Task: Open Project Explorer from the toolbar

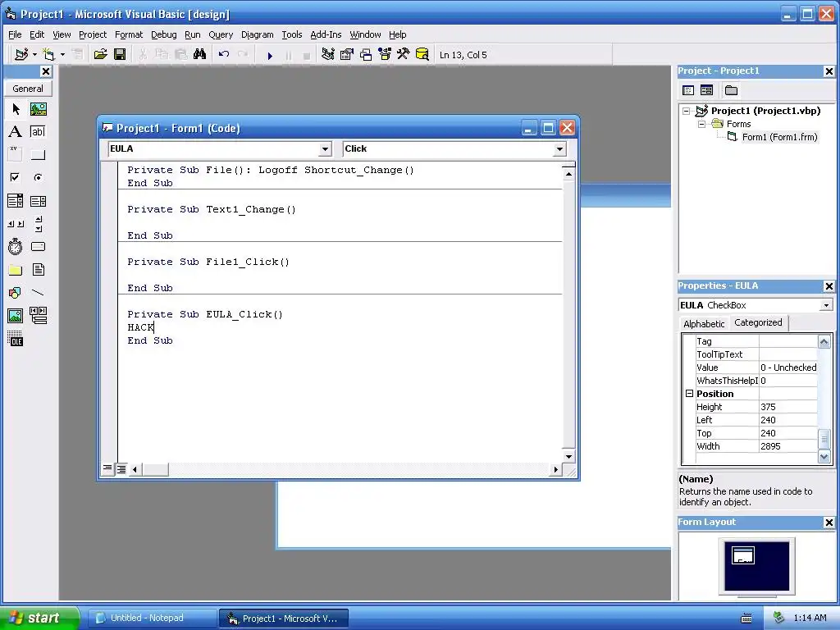Action: point(328,54)
